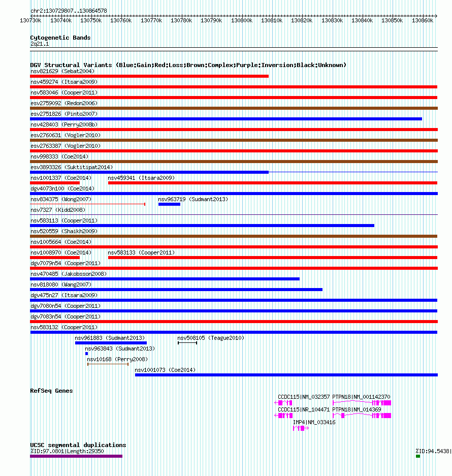Select the nsv998333 (Coe2014) label
452x476 pixels.
59,156
